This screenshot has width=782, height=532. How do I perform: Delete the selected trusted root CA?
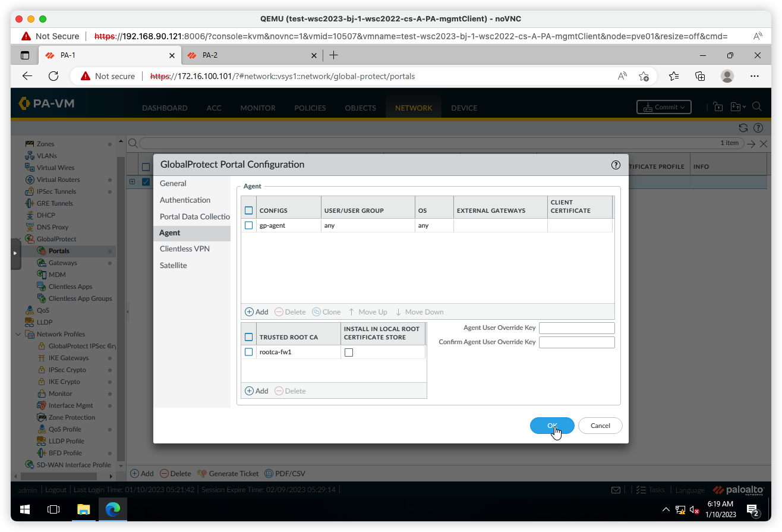click(290, 391)
